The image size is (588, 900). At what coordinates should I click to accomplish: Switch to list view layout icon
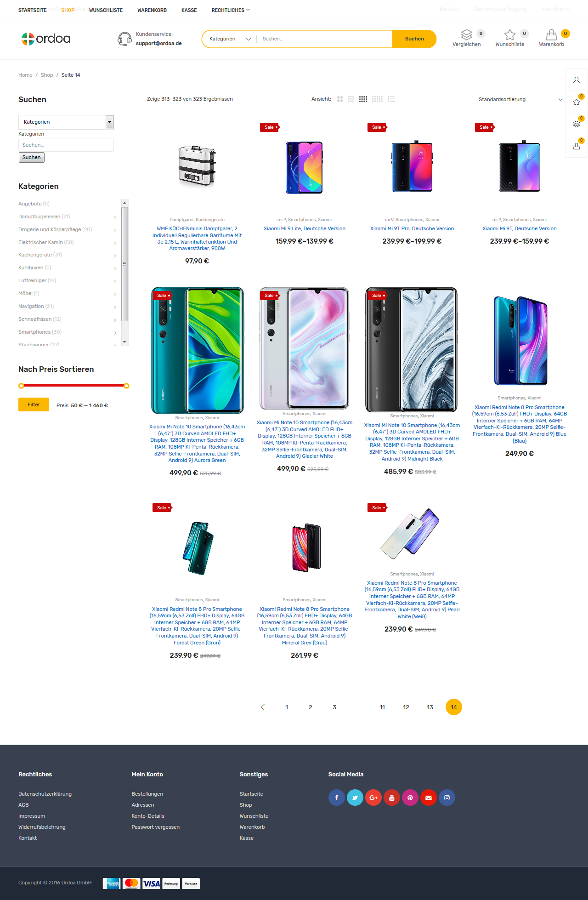391,99
